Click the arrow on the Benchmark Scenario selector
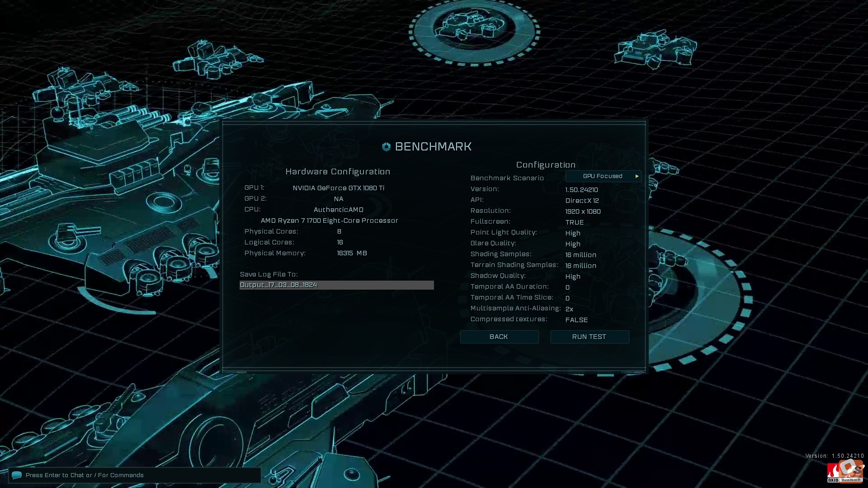The image size is (868, 488). pos(637,176)
